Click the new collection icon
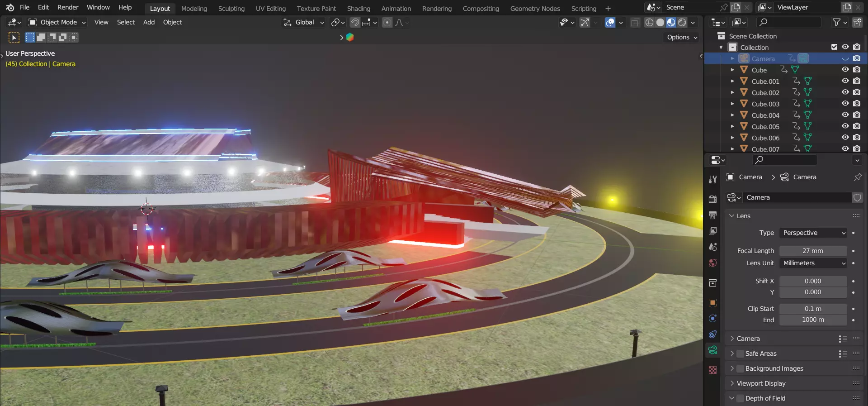This screenshot has height=406, width=868. 857,22
